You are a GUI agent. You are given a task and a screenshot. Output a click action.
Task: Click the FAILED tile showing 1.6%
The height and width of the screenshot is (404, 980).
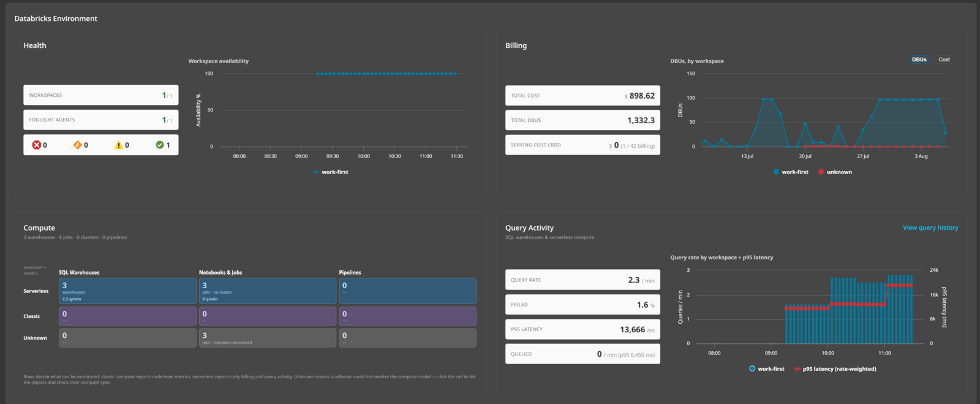pos(582,305)
